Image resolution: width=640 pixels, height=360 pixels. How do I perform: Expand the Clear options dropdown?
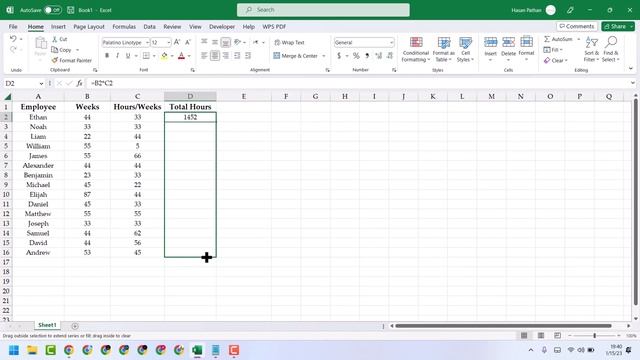click(566, 61)
